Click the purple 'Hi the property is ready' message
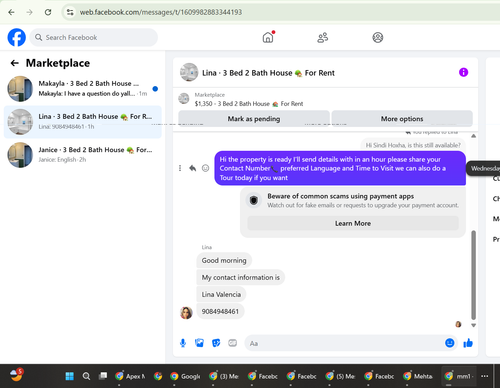 [340, 168]
